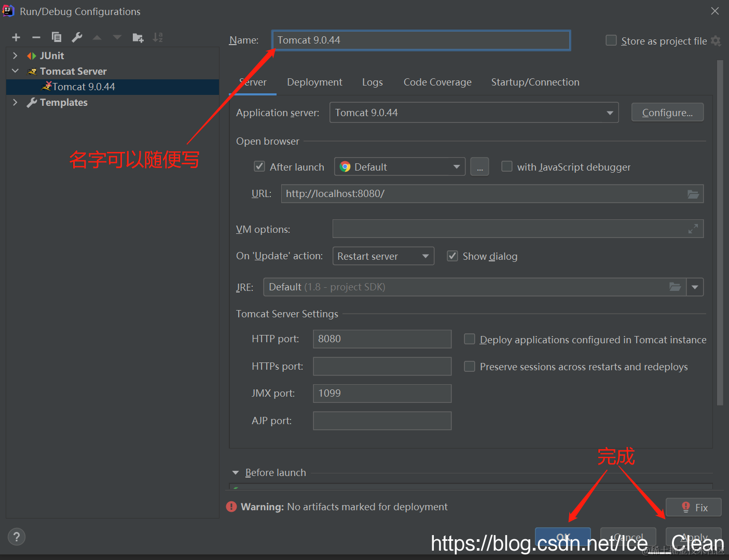Toggle Show dialog checkbox
This screenshot has width=729, height=560.
point(452,256)
